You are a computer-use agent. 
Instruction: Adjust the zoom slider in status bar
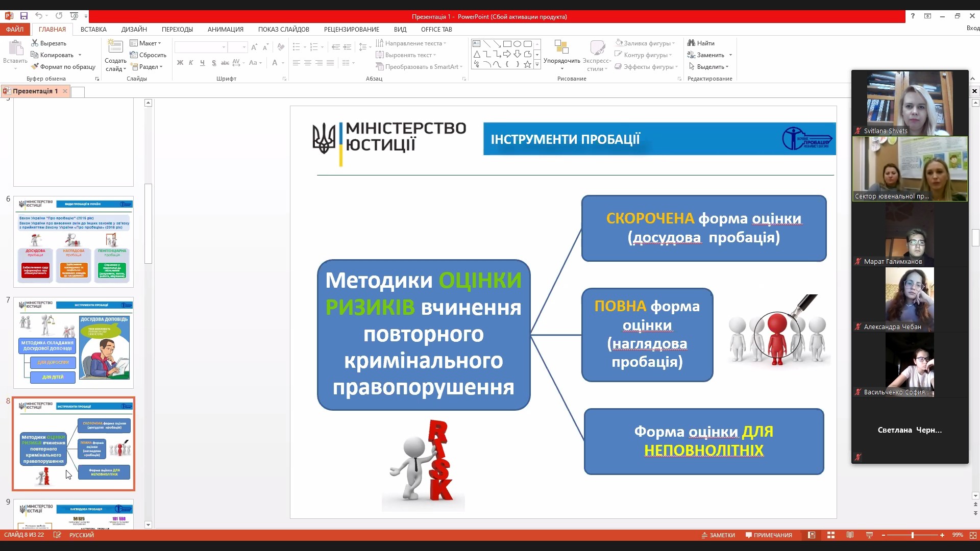coord(912,535)
